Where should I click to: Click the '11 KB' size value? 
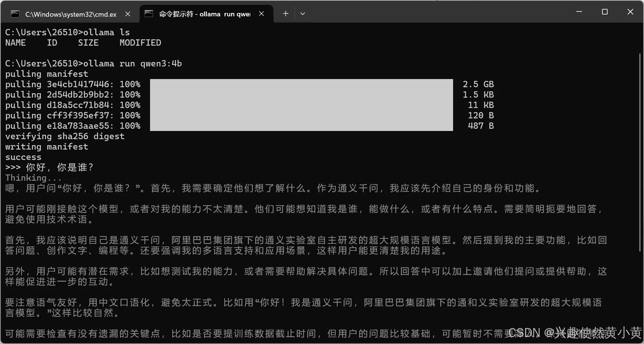(x=481, y=105)
